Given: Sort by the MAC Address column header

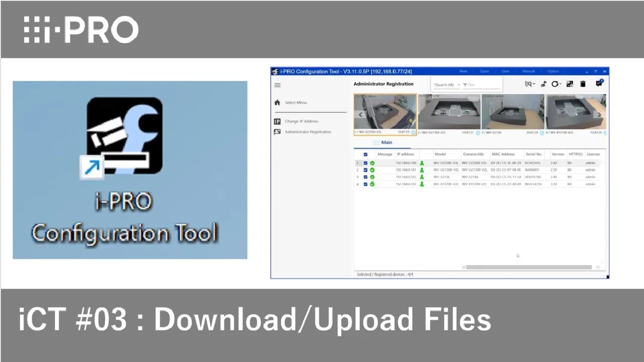Looking at the screenshot, I should [504, 154].
